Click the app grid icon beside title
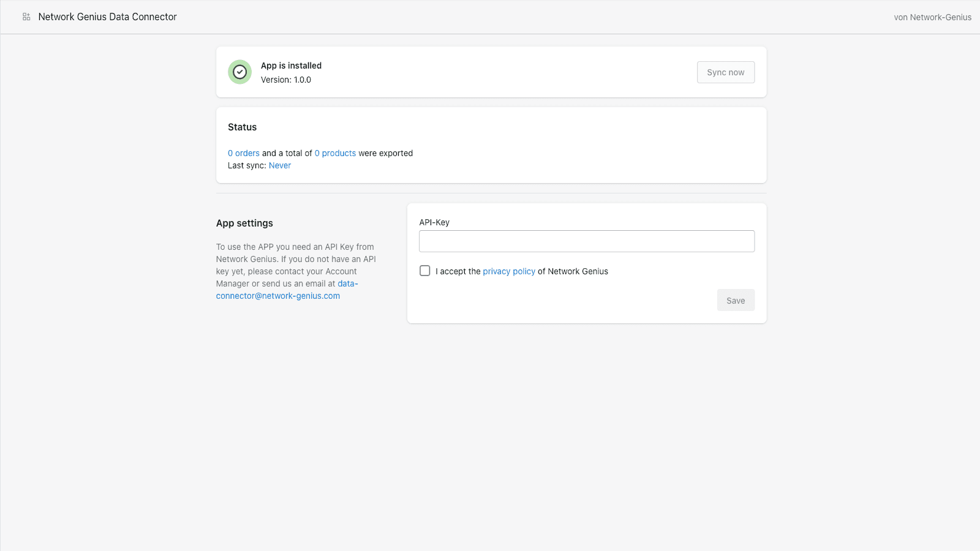The width and height of the screenshot is (980, 551). [26, 17]
